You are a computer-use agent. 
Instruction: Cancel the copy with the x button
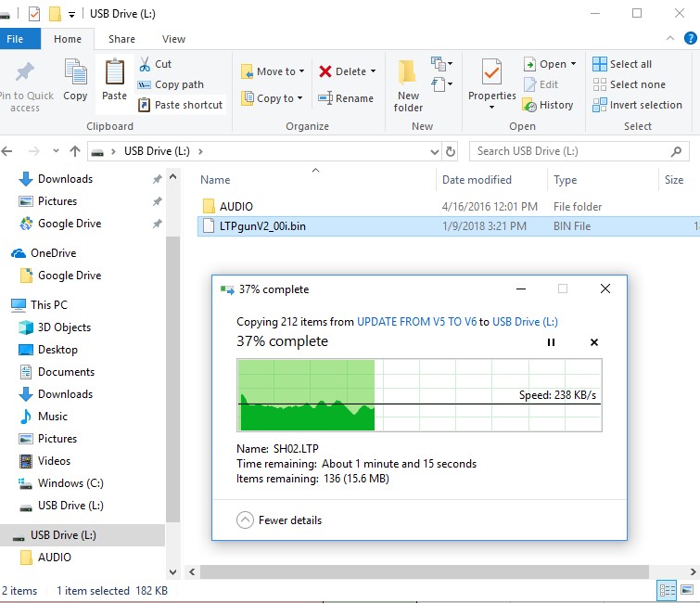[593, 342]
